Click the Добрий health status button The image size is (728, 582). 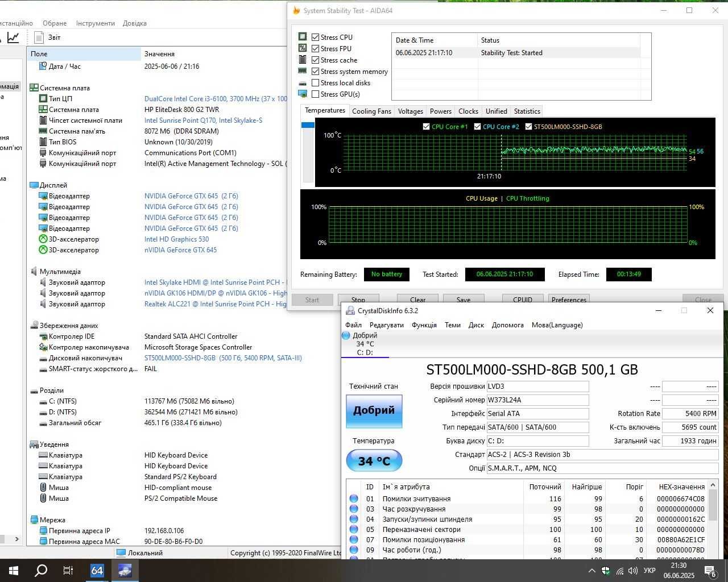[x=374, y=411]
